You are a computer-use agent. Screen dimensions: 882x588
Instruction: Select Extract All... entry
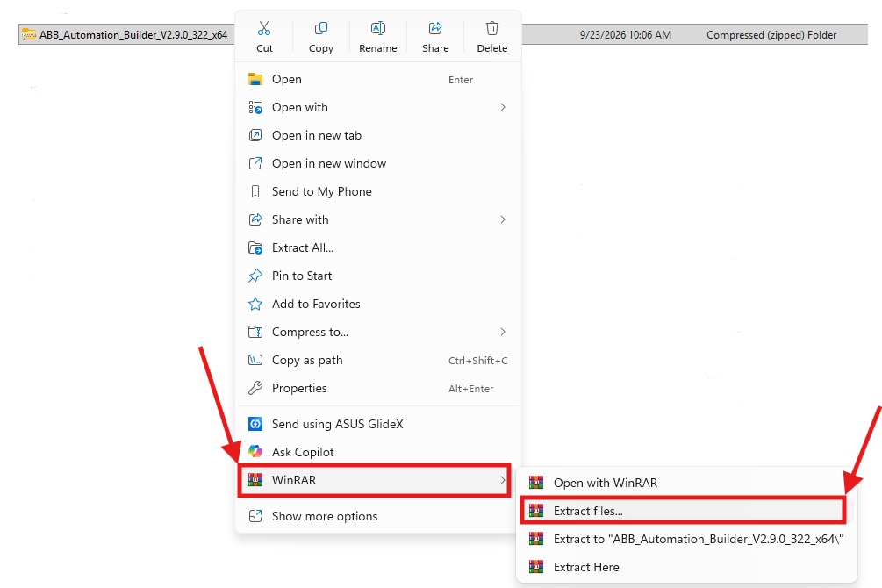[378, 247]
